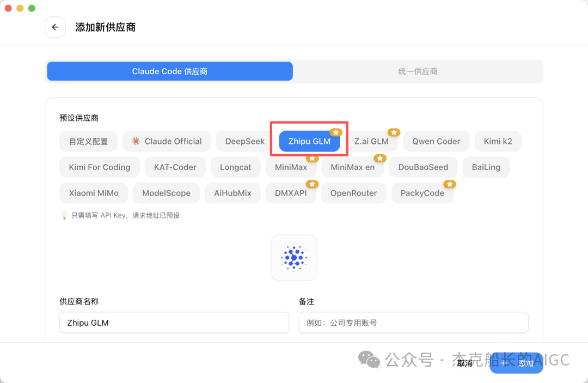Click the Claude Official starburst icon
588x383 pixels.
(136, 141)
